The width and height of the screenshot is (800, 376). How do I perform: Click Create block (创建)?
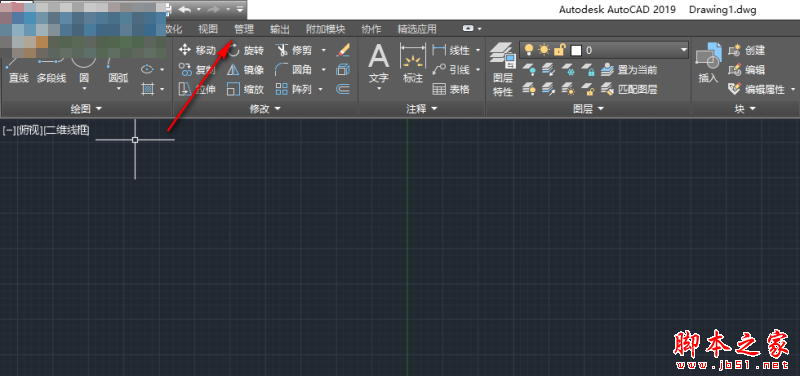click(746, 50)
